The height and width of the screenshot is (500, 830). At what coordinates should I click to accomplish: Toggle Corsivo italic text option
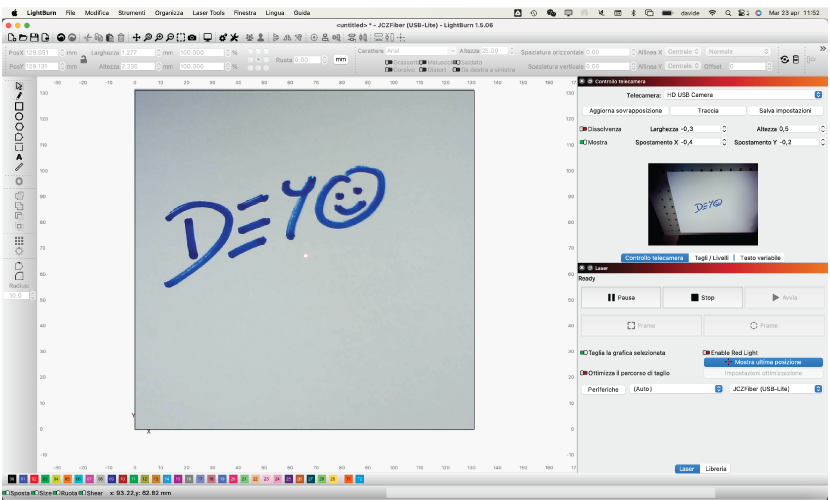coord(389,70)
